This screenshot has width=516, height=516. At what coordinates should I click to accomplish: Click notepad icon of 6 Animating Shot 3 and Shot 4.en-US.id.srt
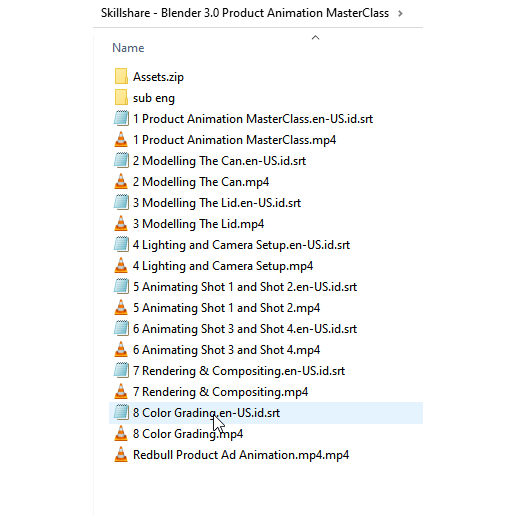pos(121,329)
